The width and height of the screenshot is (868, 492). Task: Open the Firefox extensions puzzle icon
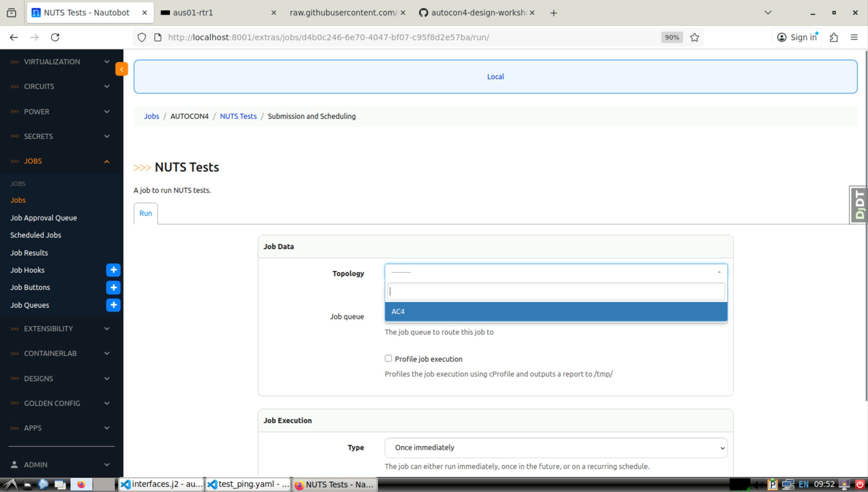[x=834, y=37]
